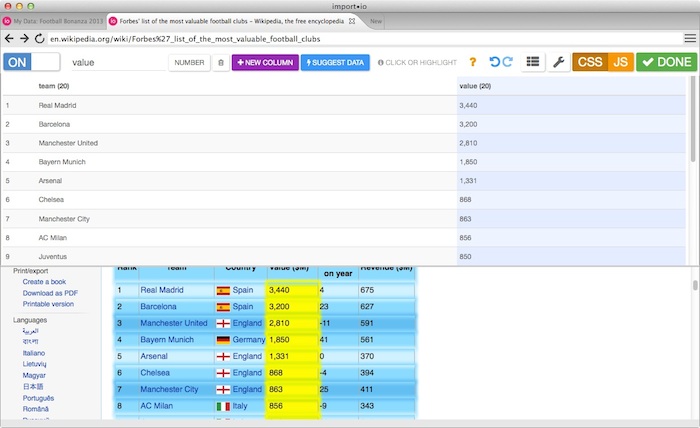Click value 3,440 in the extracted value column

point(468,105)
